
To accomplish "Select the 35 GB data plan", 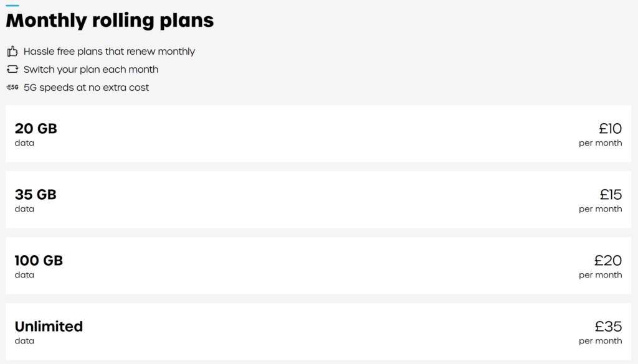I will [318, 200].
